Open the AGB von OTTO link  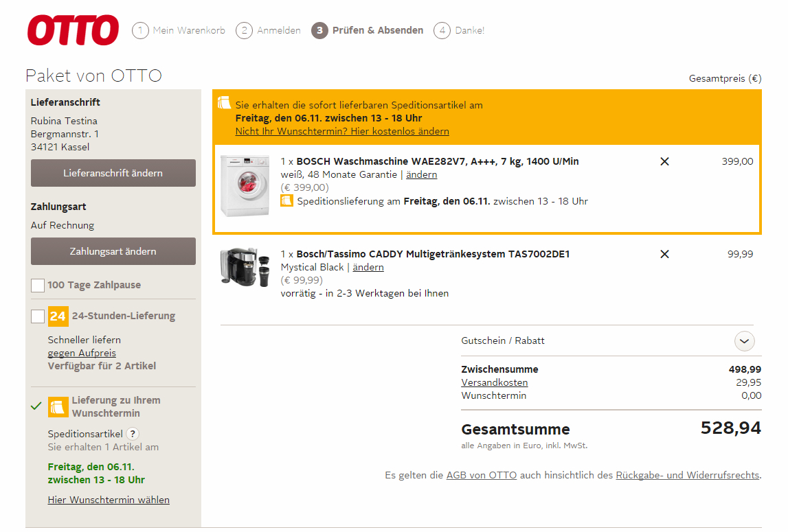point(482,475)
